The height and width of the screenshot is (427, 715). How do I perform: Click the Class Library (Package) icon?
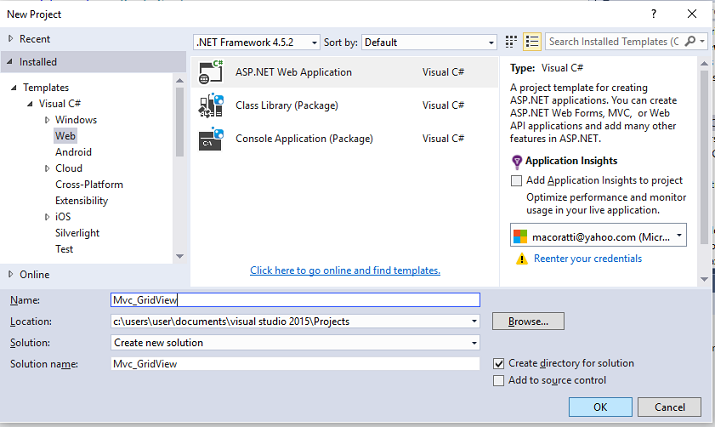(211, 105)
